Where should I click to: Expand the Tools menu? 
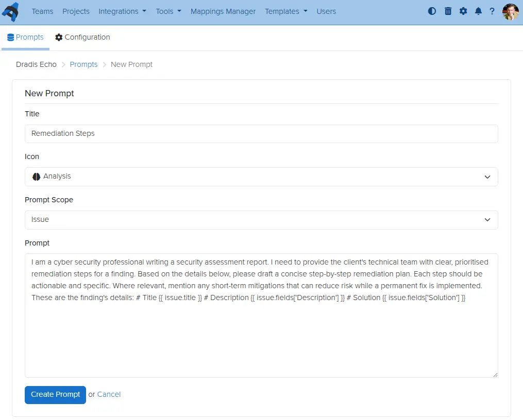tap(168, 11)
